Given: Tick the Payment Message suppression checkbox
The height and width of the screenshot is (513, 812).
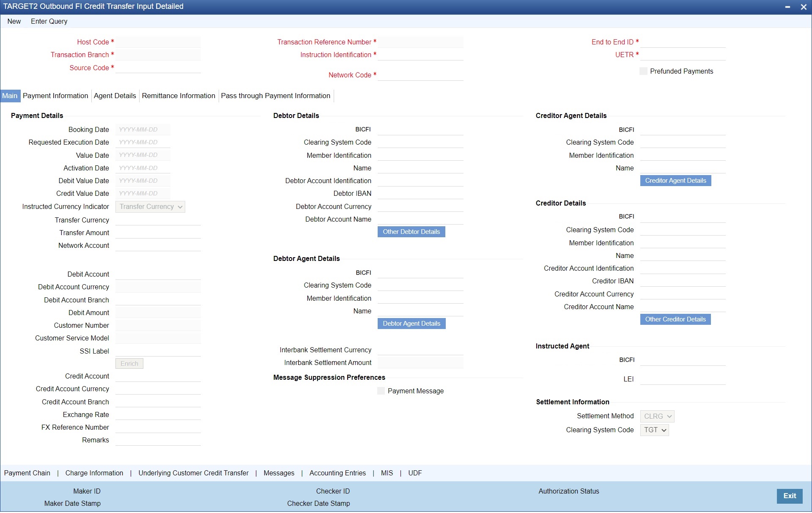Looking at the screenshot, I should [x=381, y=391].
